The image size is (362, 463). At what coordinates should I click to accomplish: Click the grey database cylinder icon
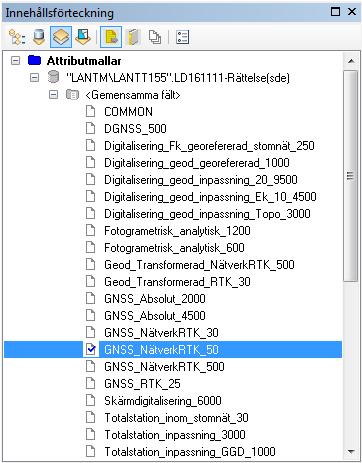[x=53, y=77]
